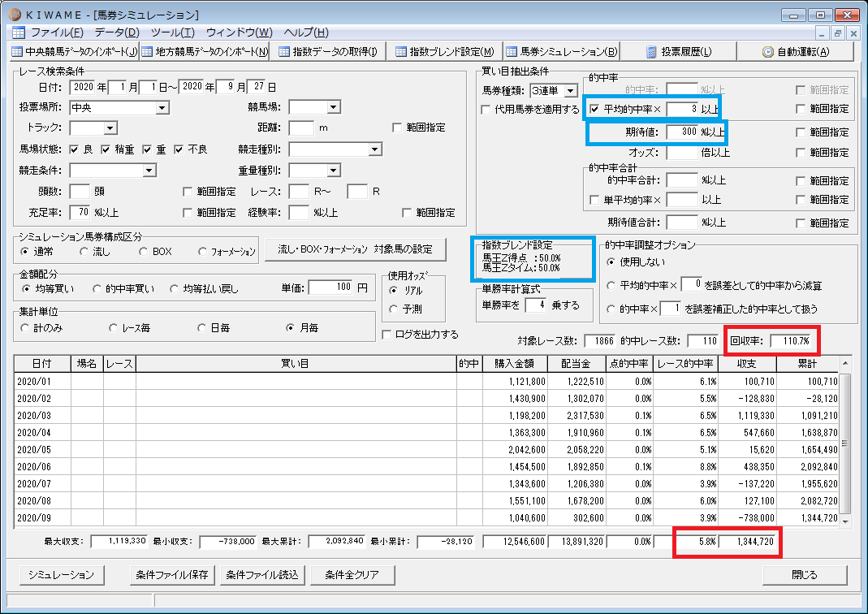
Task: Open the 競馬場 dropdown
Action: point(333,107)
